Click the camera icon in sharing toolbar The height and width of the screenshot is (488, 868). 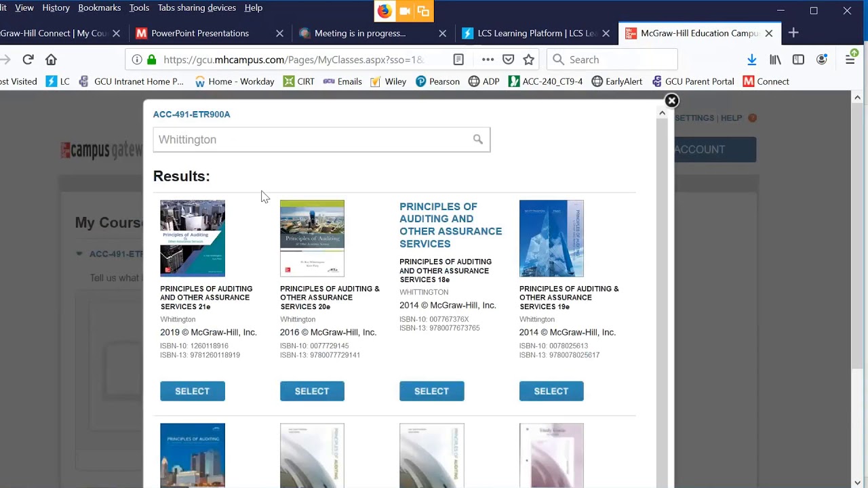coord(405,11)
